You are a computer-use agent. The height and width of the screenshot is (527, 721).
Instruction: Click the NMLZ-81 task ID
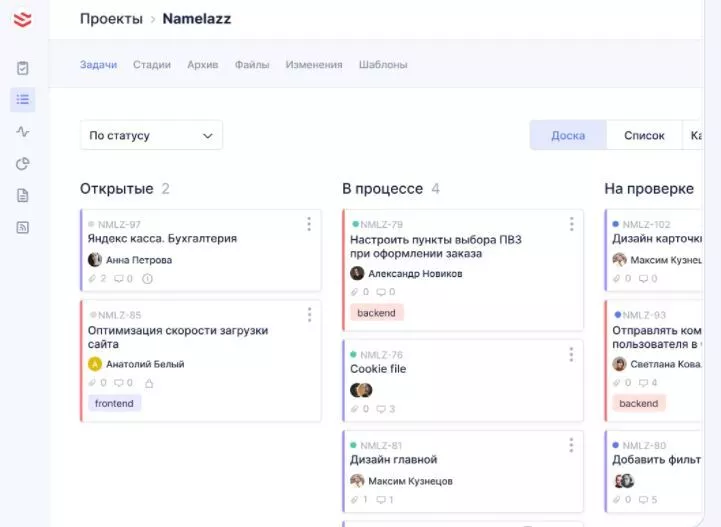(x=381, y=445)
